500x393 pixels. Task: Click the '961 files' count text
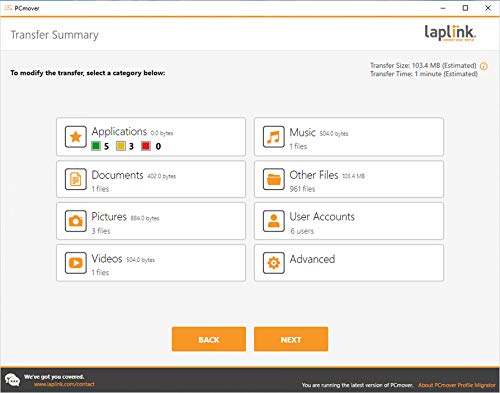(x=302, y=189)
